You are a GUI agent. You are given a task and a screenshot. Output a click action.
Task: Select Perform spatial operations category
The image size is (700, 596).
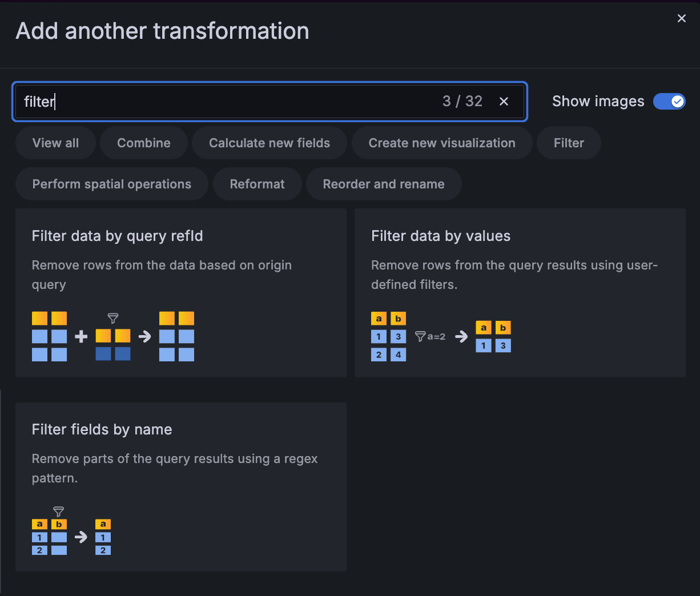[x=112, y=184]
